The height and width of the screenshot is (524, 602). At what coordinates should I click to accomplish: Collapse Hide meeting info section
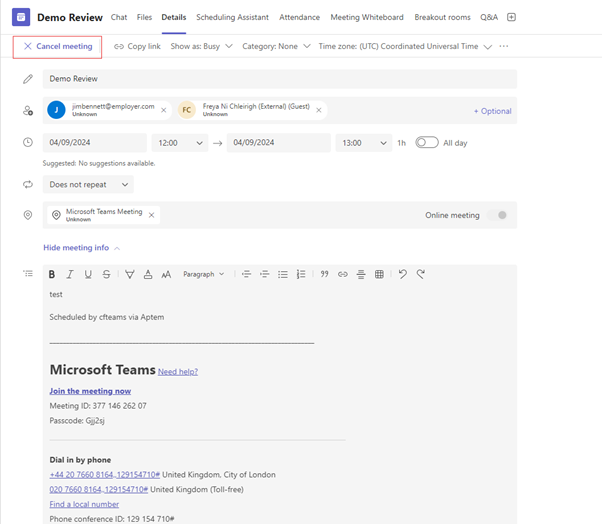[81, 248]
